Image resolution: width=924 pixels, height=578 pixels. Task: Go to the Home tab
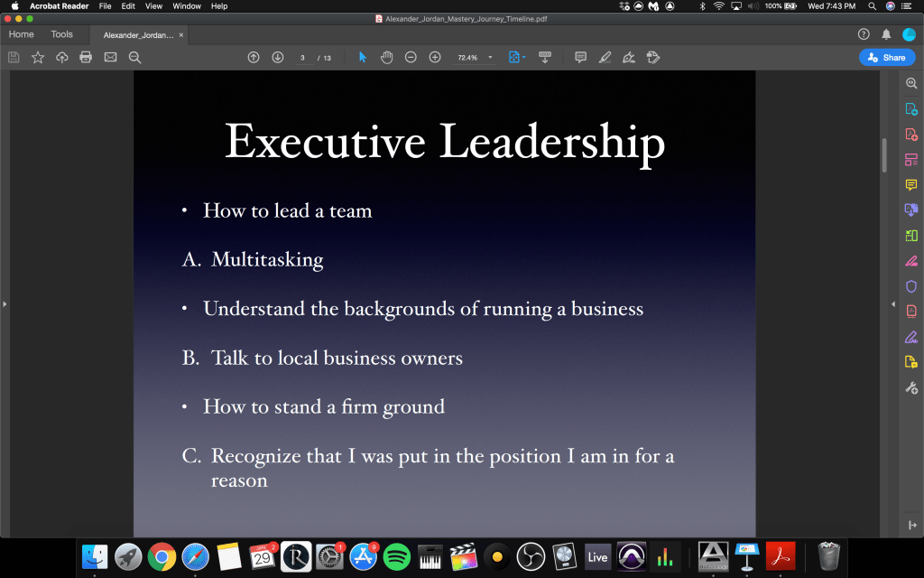point(21,34)
